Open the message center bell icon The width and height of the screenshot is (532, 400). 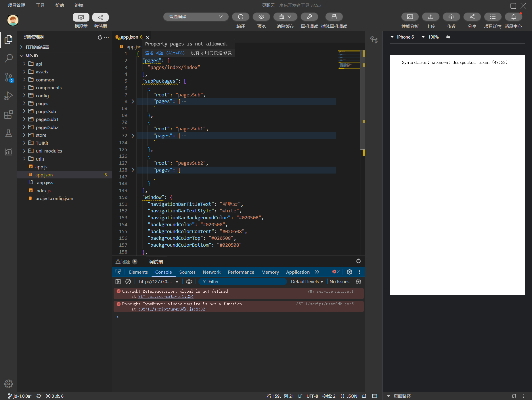pos(513,17)
